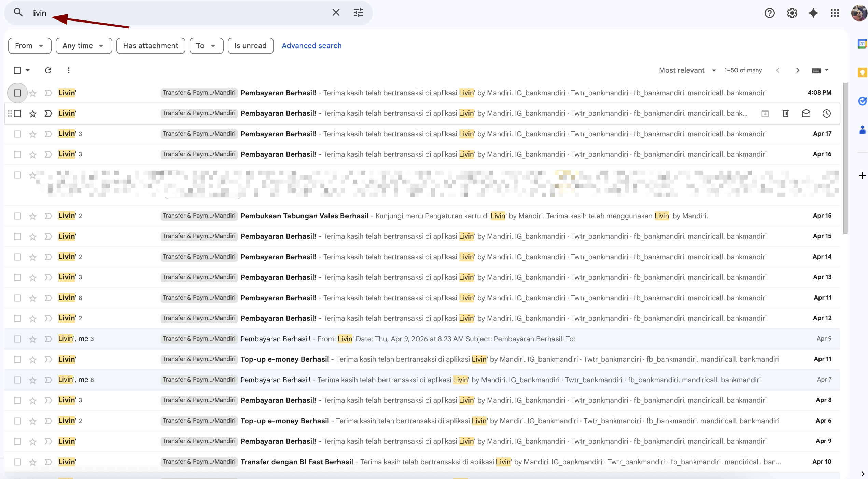This screenshot has width=868, height=479.
Task: Click the search magnifier icon
Action: pyautogui.click(x=18, y=13)
